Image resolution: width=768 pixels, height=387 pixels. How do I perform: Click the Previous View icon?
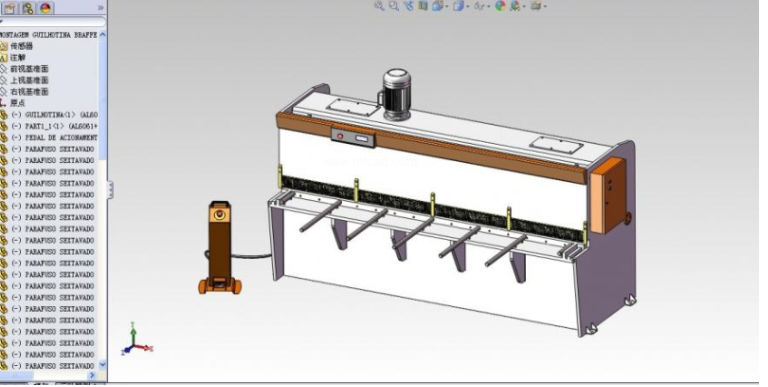(x=409, y=6)
